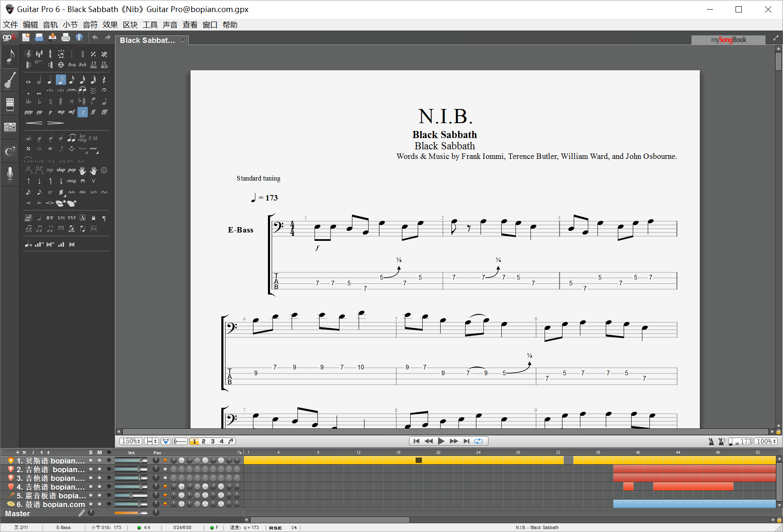The height and width of the screenshot is (532, 783).
Task: Open score information icon
Action: coord(79,38)
